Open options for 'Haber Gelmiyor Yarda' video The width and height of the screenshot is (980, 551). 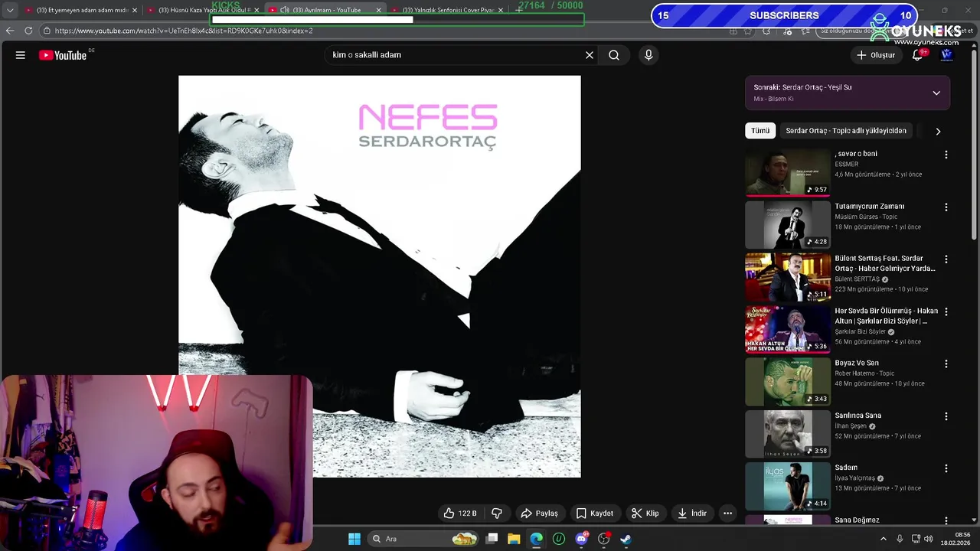(946, 259)
